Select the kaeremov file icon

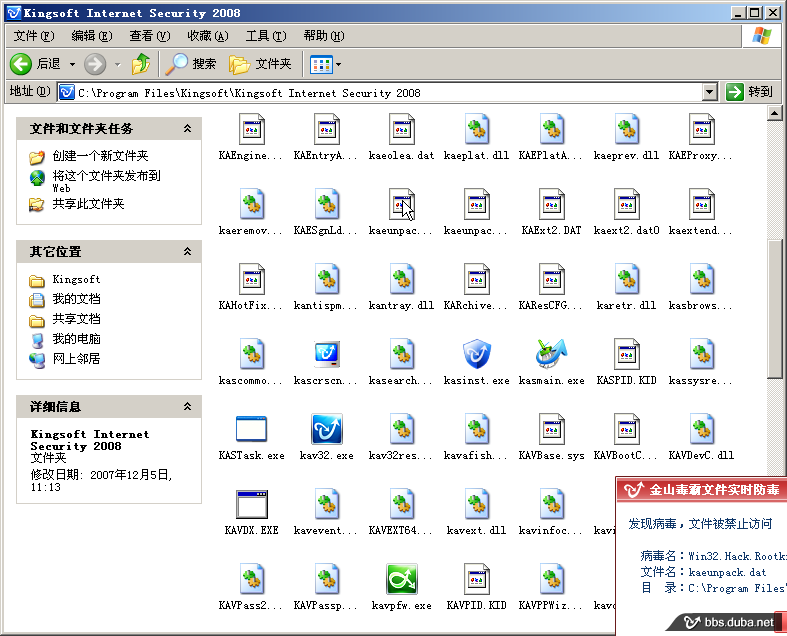(251, 204)
